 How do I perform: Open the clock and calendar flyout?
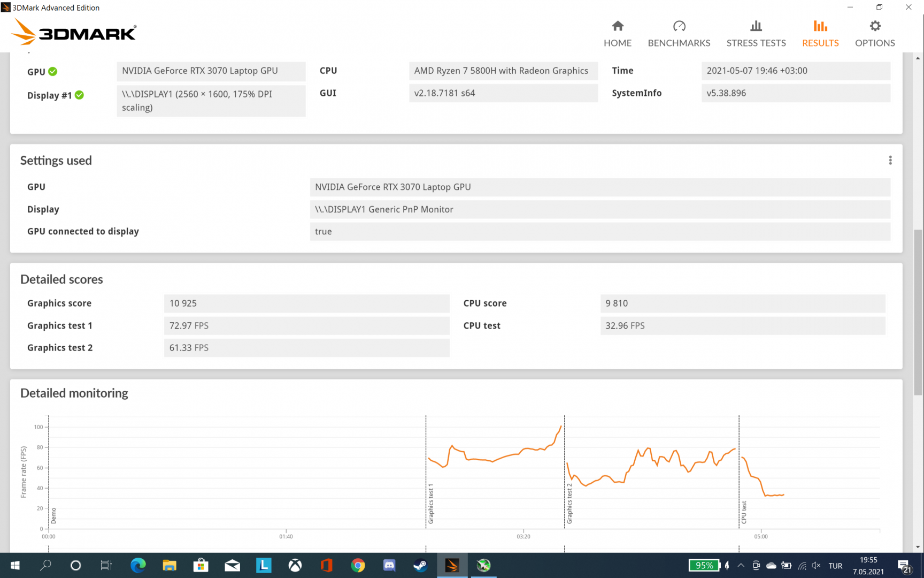point(868,566)
